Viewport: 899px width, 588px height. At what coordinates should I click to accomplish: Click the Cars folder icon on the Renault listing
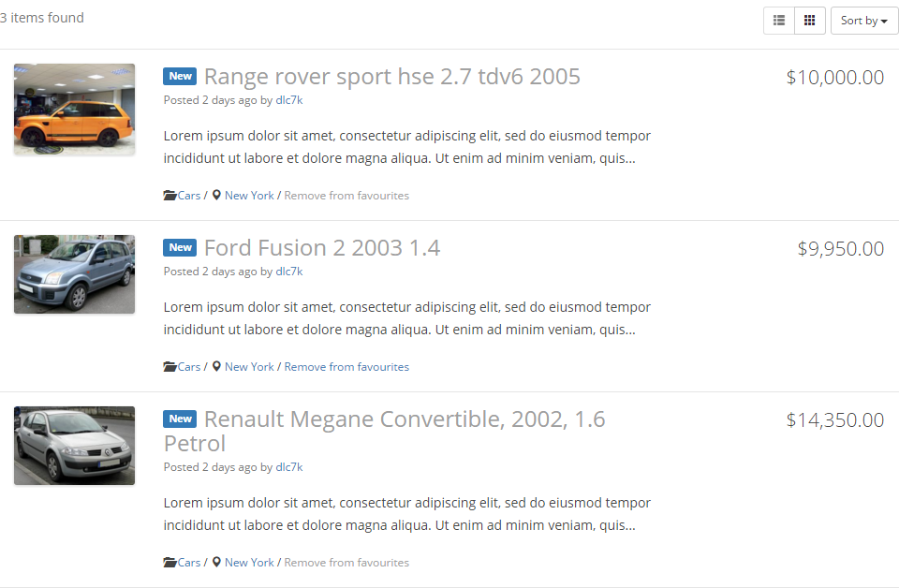click(169, 562)
